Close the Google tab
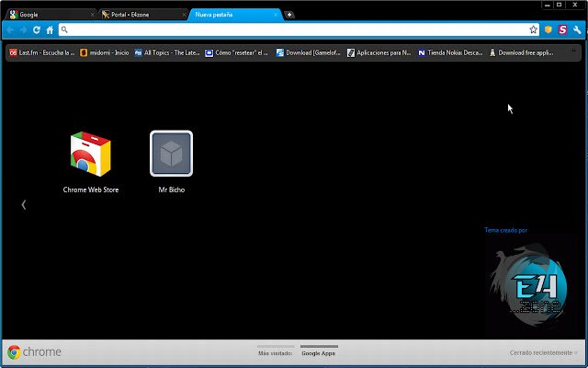Viewport: 588px width, 368px height. [x=92, y=15]
